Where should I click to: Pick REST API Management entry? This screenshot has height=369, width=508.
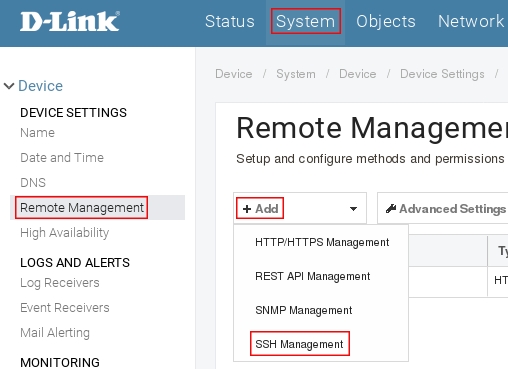pyautogui.click(x=312, y=276)
